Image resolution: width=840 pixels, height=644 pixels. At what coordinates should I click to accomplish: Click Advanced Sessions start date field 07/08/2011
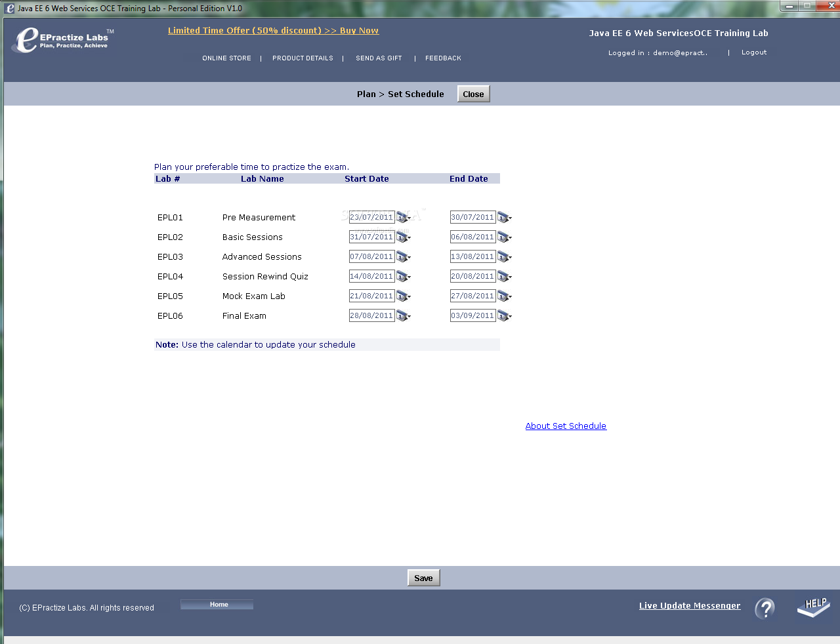pyautogui.click(x=372, y=256)
